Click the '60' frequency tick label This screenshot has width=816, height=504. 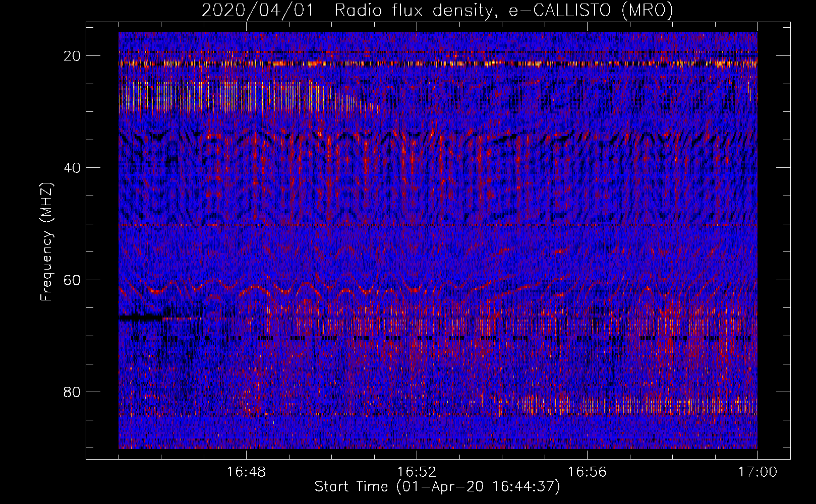[x=73, y=280]
